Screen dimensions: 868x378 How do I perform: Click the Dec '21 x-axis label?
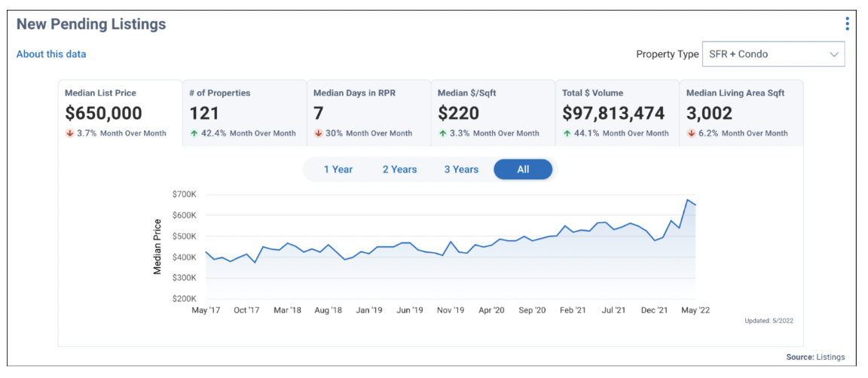point(655,310)
